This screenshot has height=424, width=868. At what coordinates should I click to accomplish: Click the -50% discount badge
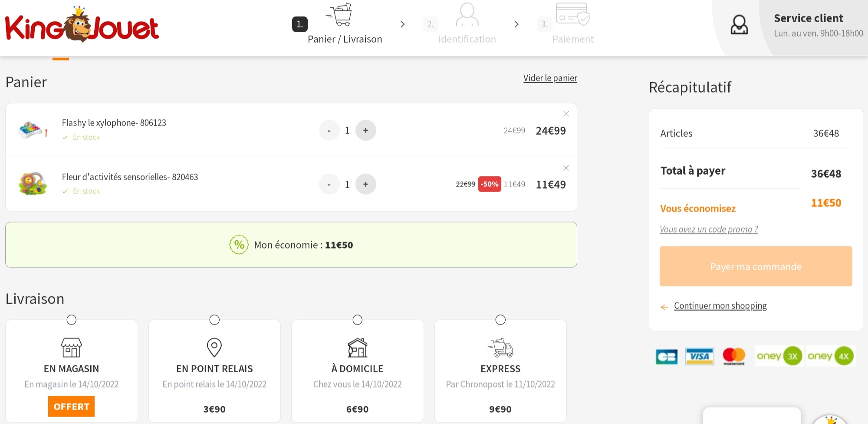[490, 184]
